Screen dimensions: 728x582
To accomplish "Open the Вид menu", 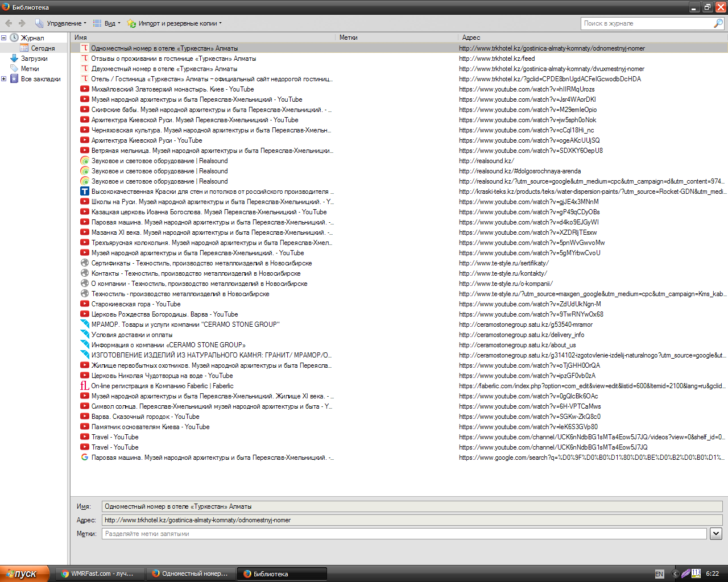I will point(106,23).
